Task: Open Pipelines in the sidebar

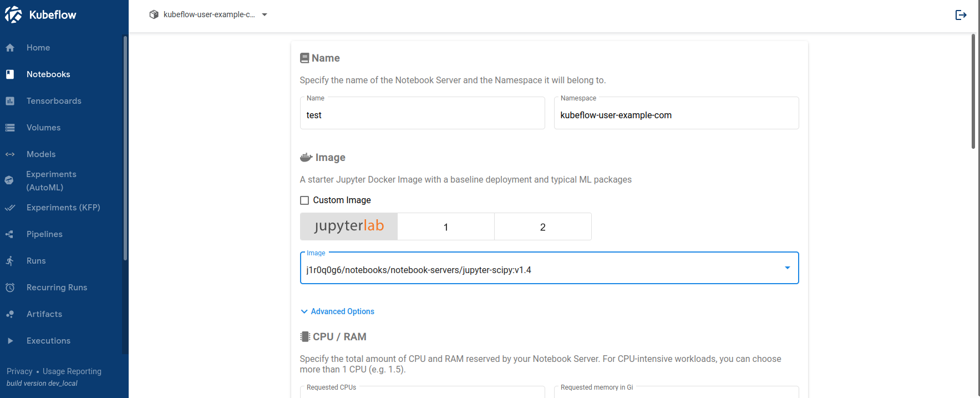Action: pos(44,234)
